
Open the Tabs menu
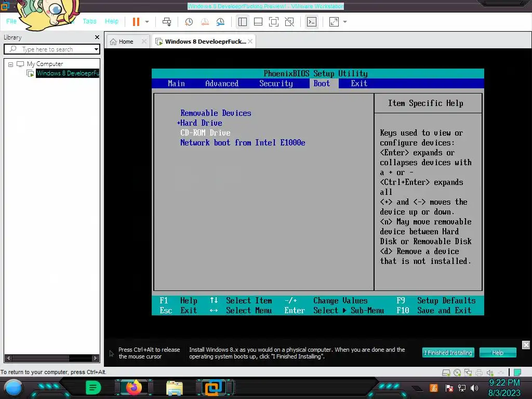click(x=89, y=21)
